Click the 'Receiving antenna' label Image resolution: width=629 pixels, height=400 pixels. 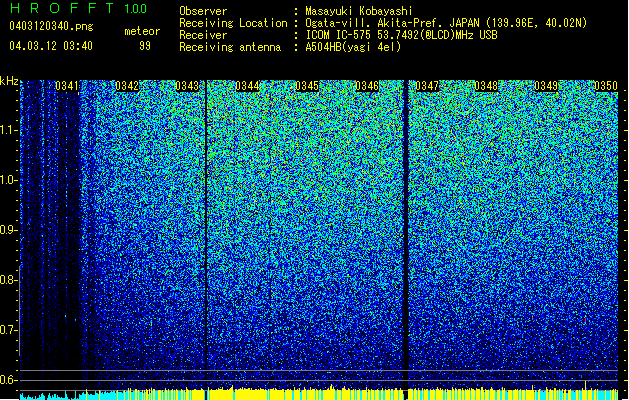tap(230, 47)
